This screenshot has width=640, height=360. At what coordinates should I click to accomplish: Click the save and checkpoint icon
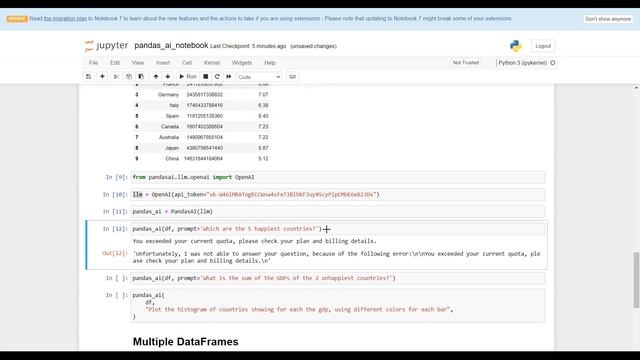pyautogui.click(x=89, y=77)
